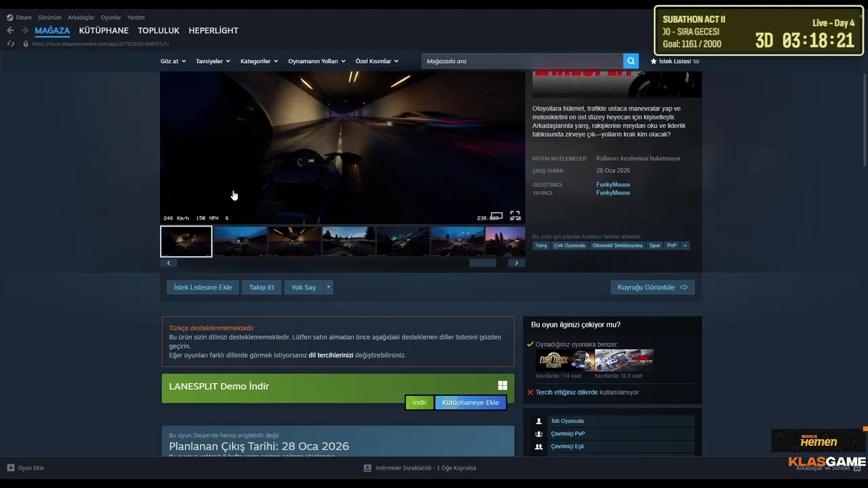The image size is (868, 488).
Task: Open the Görünüm menu
Action: click(x=50, y=18)
